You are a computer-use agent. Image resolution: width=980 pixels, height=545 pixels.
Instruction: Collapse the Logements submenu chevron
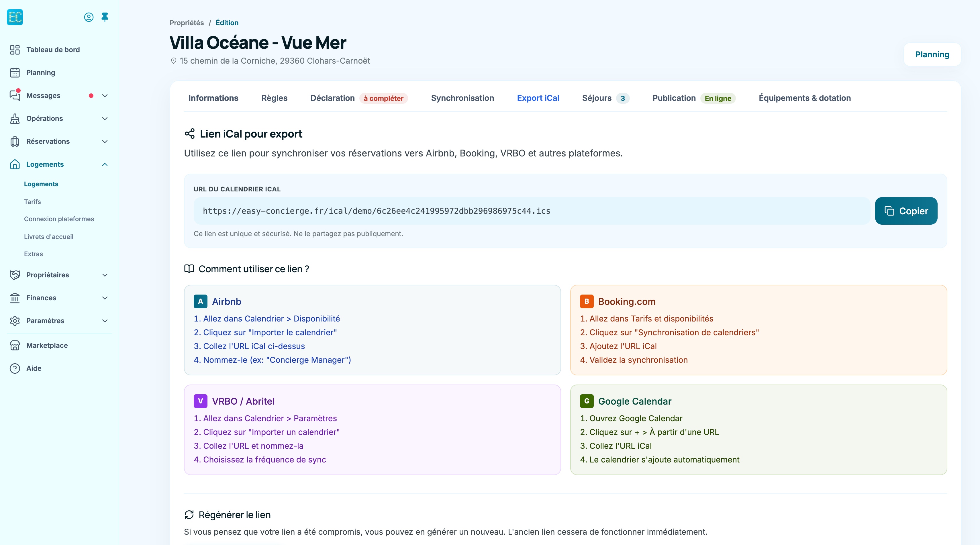click(105, 164)
